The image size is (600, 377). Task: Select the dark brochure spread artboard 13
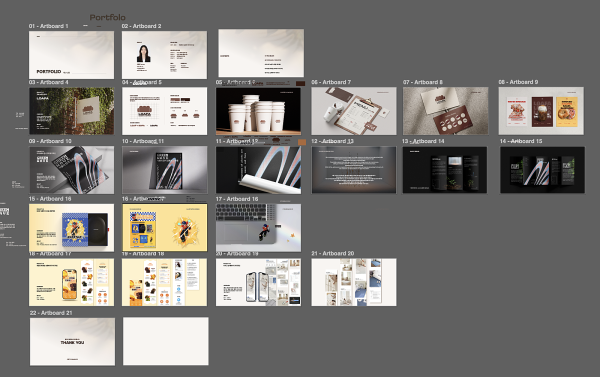(x=445, y=170)
